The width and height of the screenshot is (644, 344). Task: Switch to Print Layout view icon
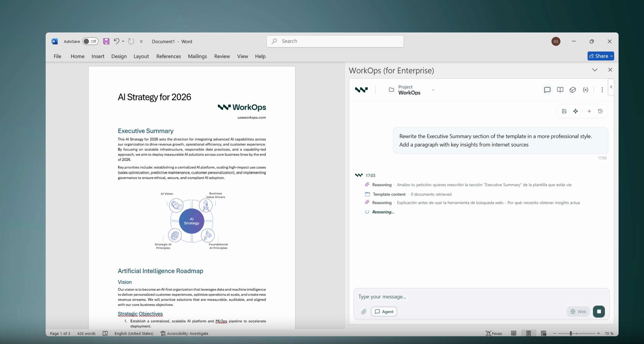(x=528, y=333)
